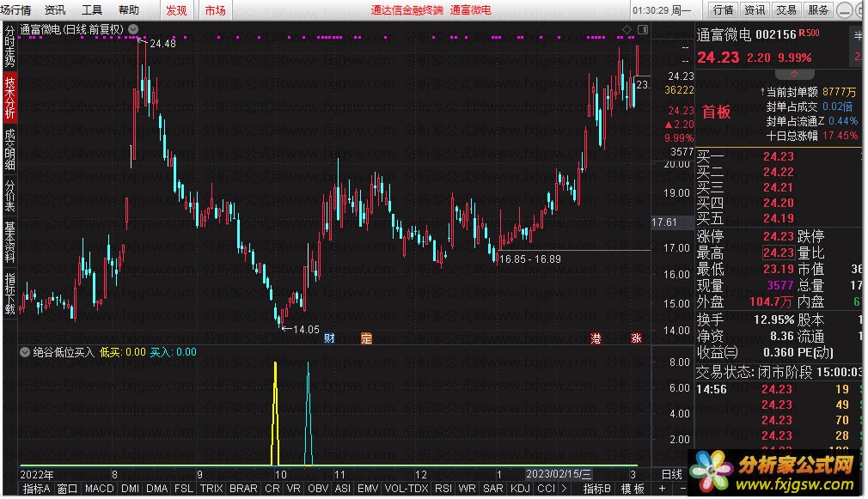Collapse the info panel with red double-chevron
Image resolution: width=868 pixels, height=499 pixels.
point(794,74)
